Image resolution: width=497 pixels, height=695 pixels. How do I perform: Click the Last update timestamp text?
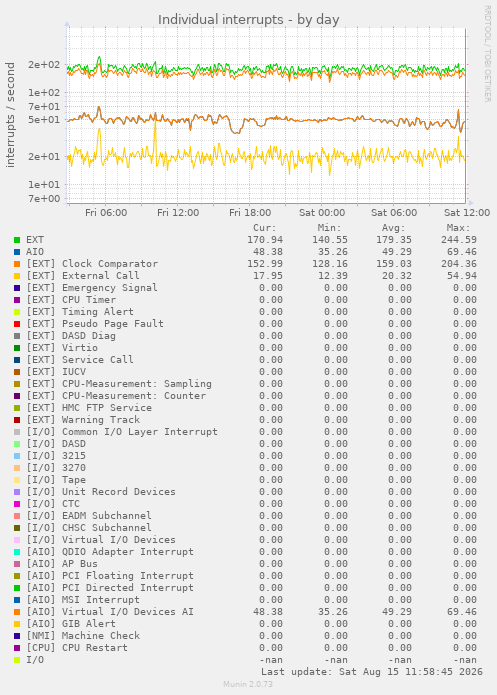[372, 672]
